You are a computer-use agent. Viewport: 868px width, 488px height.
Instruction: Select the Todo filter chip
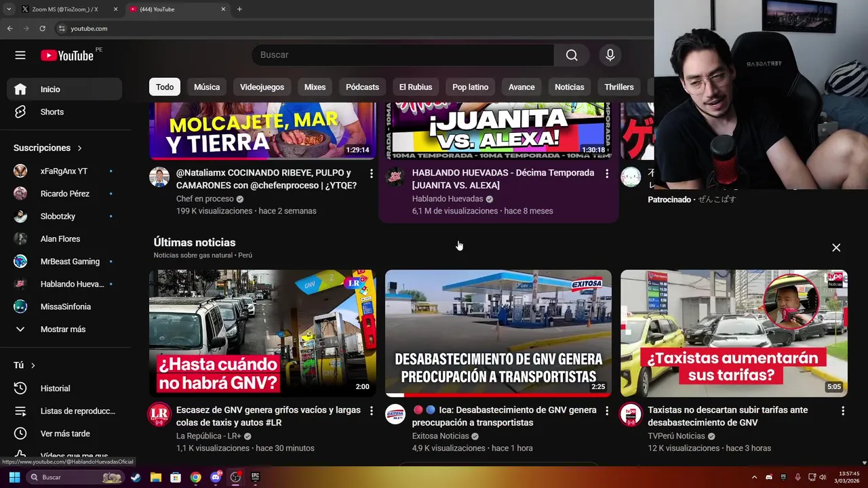(165, 87)
